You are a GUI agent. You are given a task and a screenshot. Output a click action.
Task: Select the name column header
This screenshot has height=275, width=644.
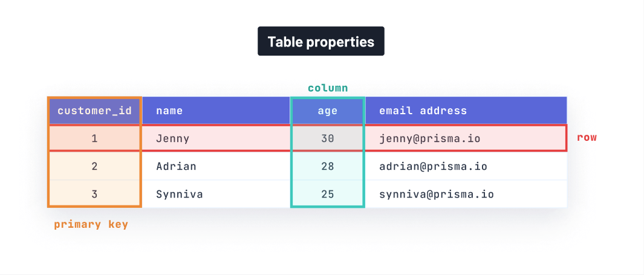click(216, 111)
